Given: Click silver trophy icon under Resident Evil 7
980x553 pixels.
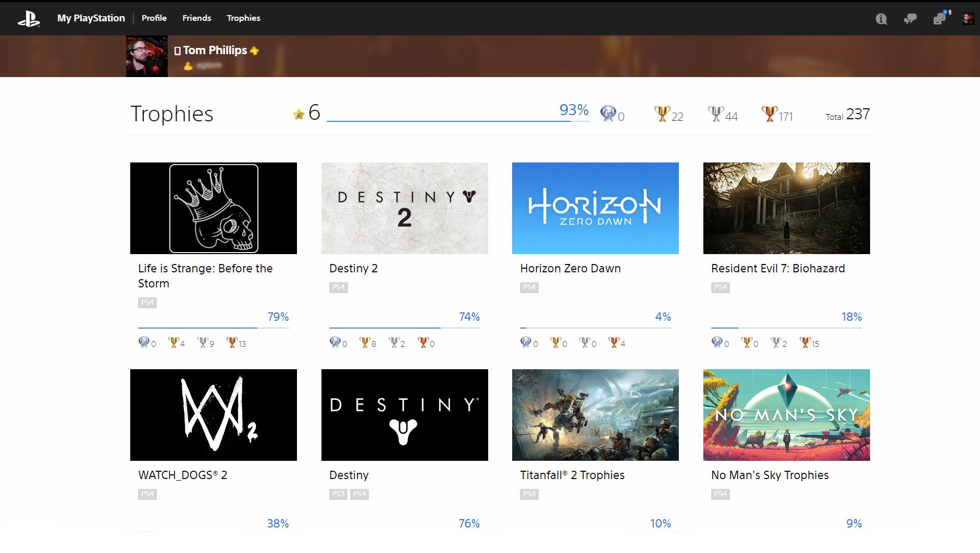Looking at the screenshot, I should (x=776, y=342).
